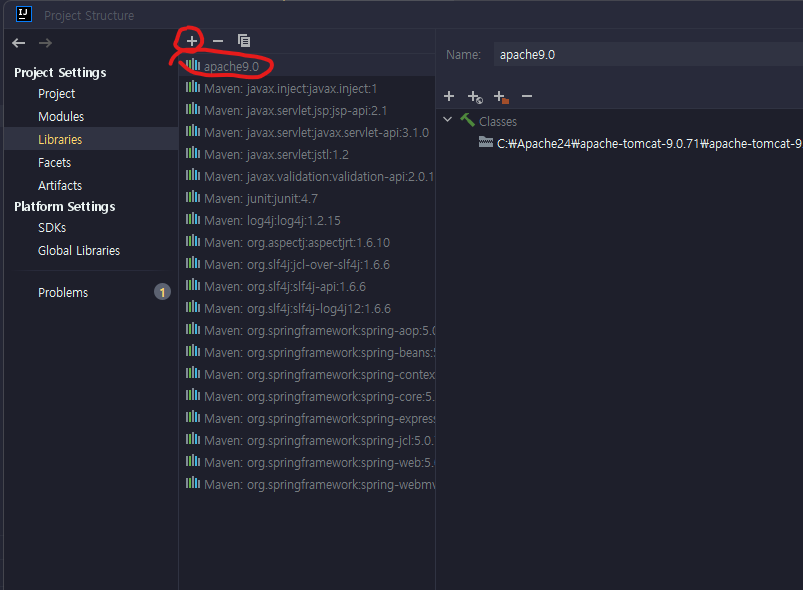This screenshot has width=803, height=590.
Task: Select the C:\Apache24 tomcat classes path
Action: coord(650,144)
